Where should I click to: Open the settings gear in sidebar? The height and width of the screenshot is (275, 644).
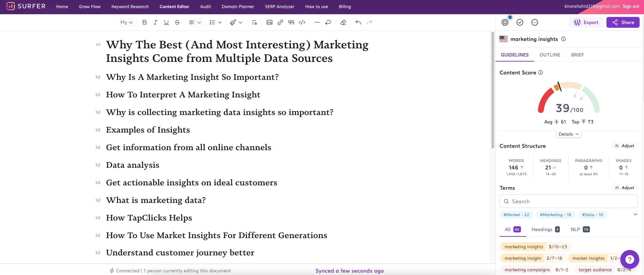[505, 22]
